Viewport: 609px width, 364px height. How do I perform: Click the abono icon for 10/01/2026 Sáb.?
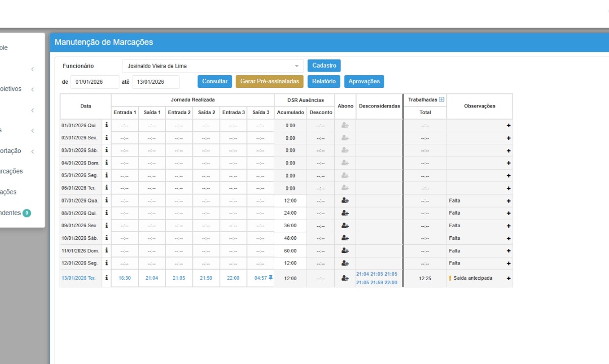click(x=345, y=238)
